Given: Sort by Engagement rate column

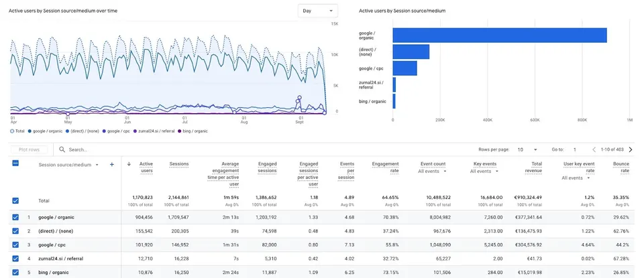Looking at the screenshot, I should 385,167.
